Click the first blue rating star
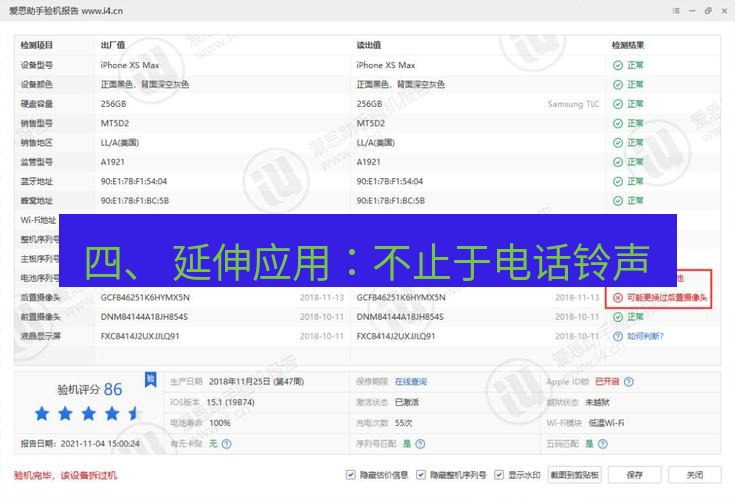Screen dimensions: 735x500 (x=42, y=413)
